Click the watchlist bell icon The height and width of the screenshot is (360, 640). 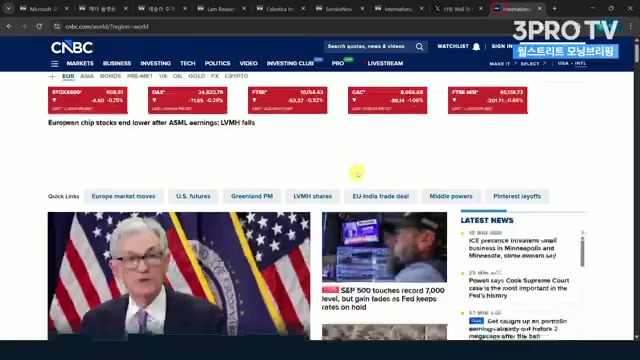coord(476,47)
